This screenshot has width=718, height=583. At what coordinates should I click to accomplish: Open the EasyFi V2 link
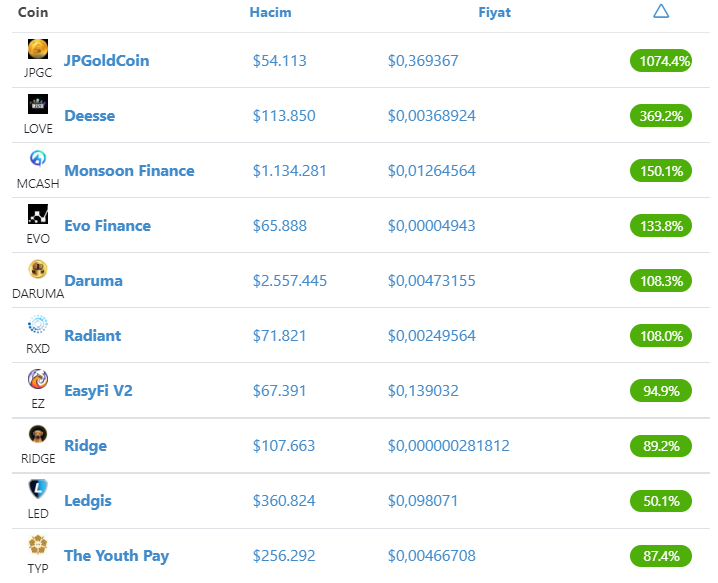click(98, 391)
